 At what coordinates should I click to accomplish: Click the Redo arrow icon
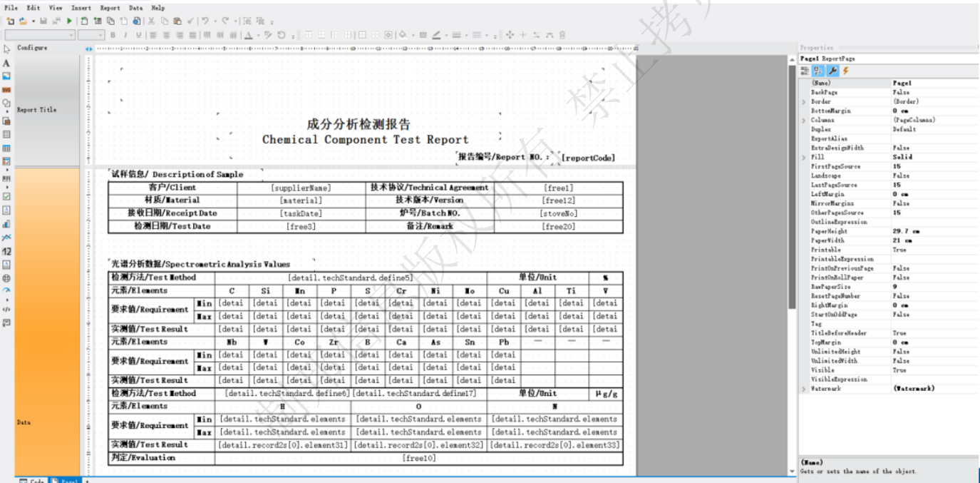click(x=225, y=21)
